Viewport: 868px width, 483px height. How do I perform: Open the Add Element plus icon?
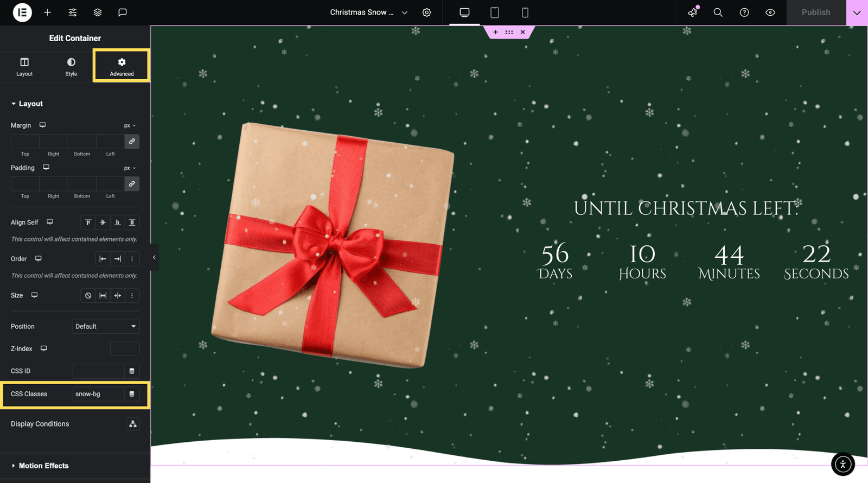point(48,12)
